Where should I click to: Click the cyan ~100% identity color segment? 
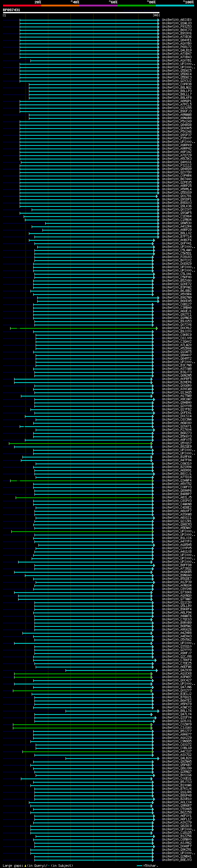pos(175,6)
